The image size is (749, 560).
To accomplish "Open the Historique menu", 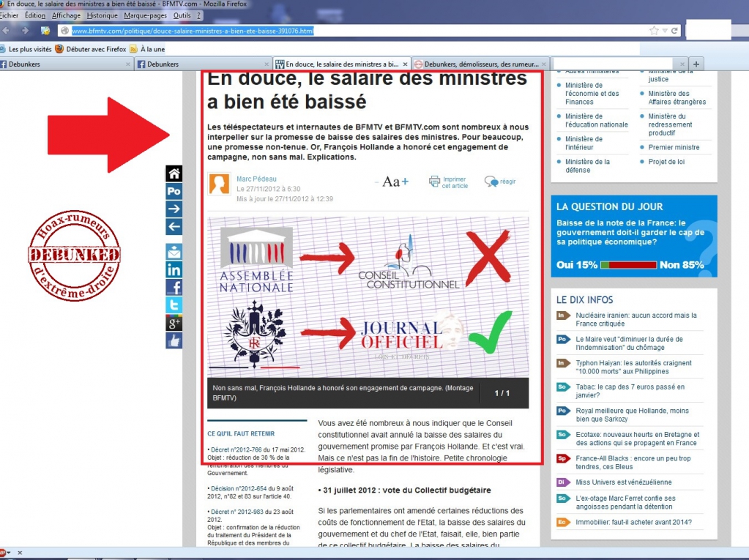I will click(102, 15).
